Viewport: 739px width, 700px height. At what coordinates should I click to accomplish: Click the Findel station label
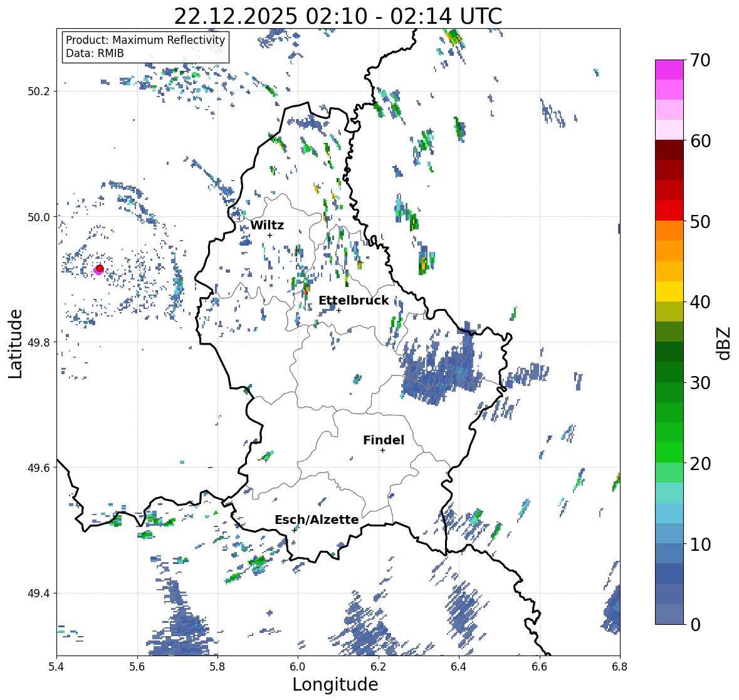(384, 440)
